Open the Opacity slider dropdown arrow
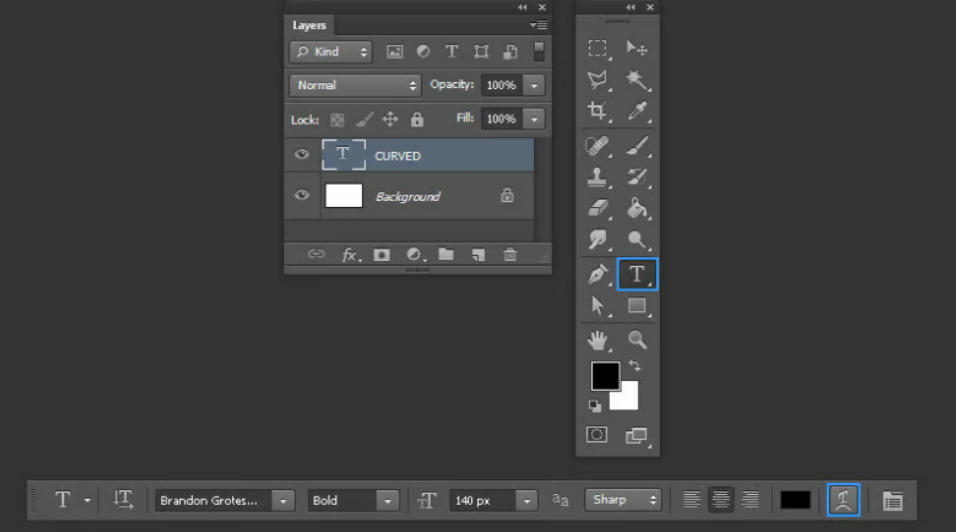The height and width of the screenshot is (532, 956). tap(534, 85)
